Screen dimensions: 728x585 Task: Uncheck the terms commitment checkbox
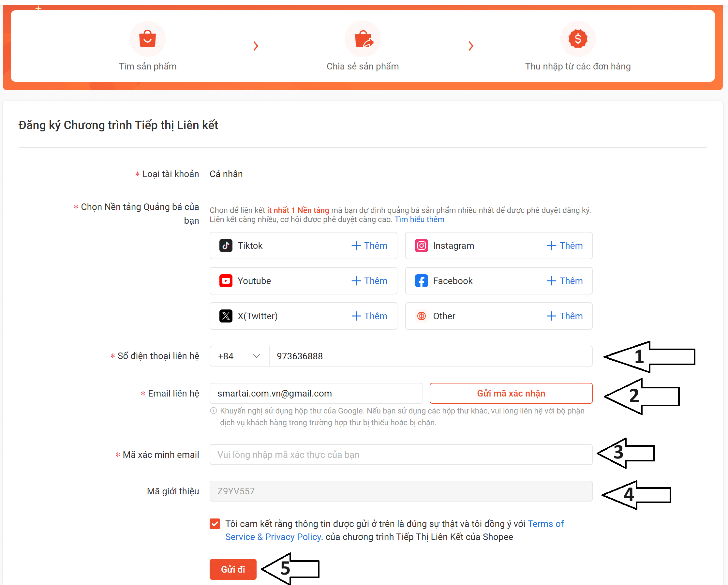(x=215, y=523)
